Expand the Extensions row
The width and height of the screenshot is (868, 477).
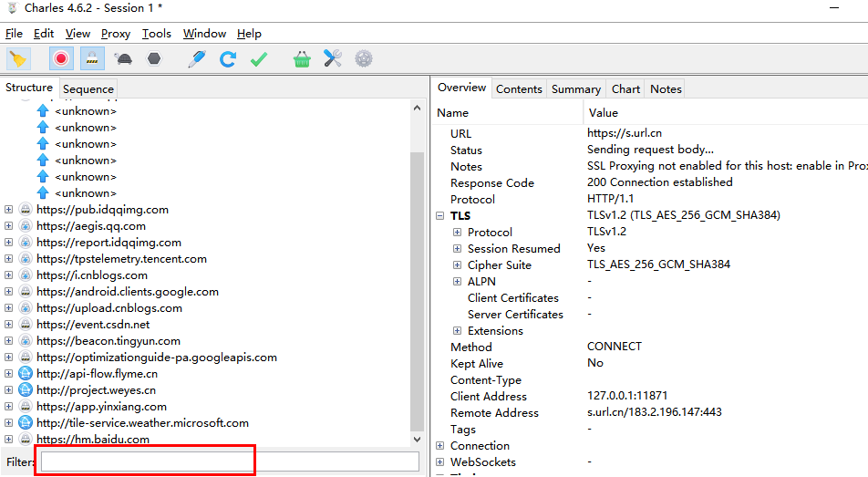click(458, 331)
